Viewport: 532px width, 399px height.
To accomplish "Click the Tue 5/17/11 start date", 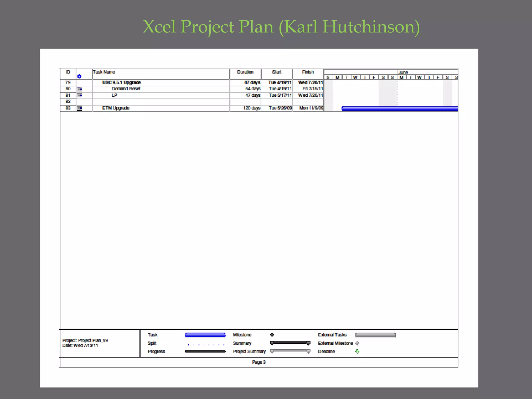I will click(280, 95).
